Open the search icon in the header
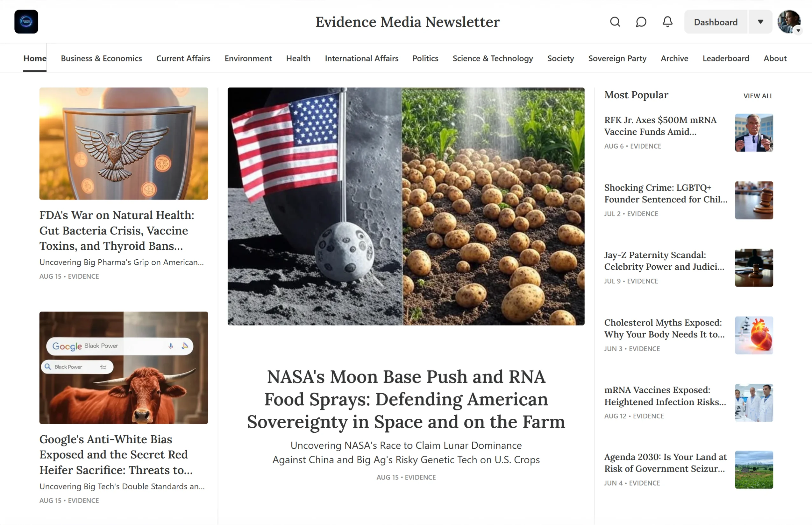The width and height of the screenshot is (812, 525). click(615, 22)
